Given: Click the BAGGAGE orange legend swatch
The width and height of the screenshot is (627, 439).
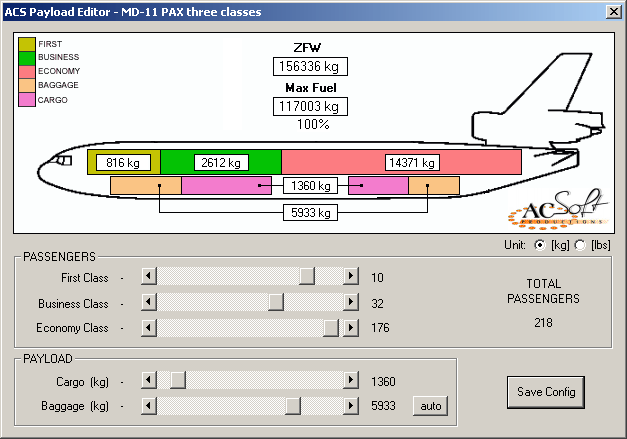Looking at the screenshot, I should point(27,86).
